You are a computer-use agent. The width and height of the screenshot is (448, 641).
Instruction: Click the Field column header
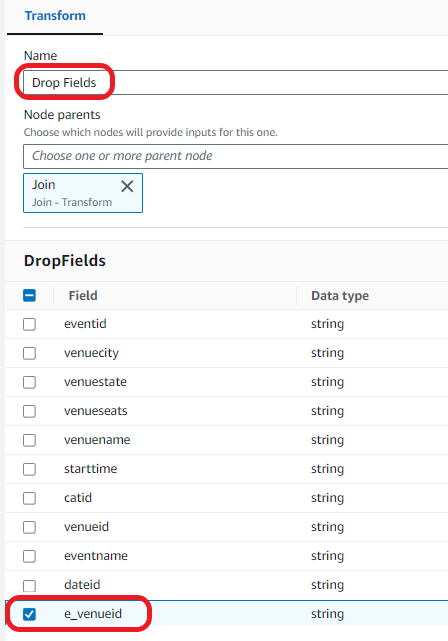(83, 296)
